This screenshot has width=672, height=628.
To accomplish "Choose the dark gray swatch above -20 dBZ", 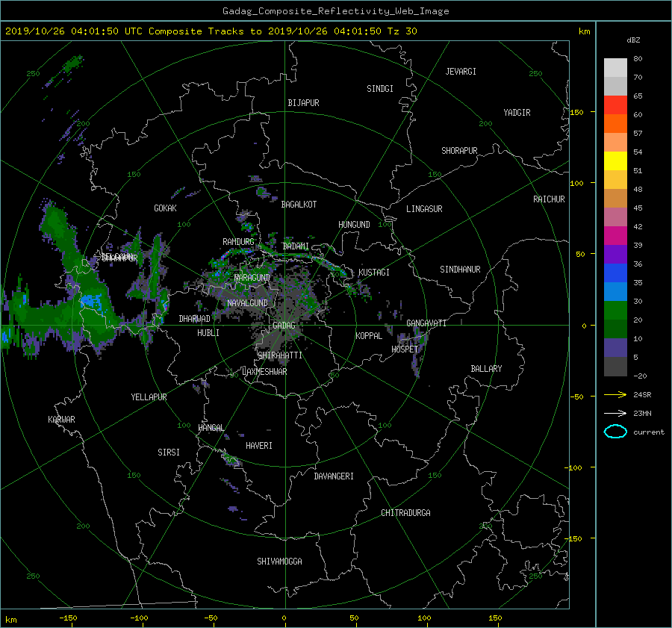I will coord(615,366).
